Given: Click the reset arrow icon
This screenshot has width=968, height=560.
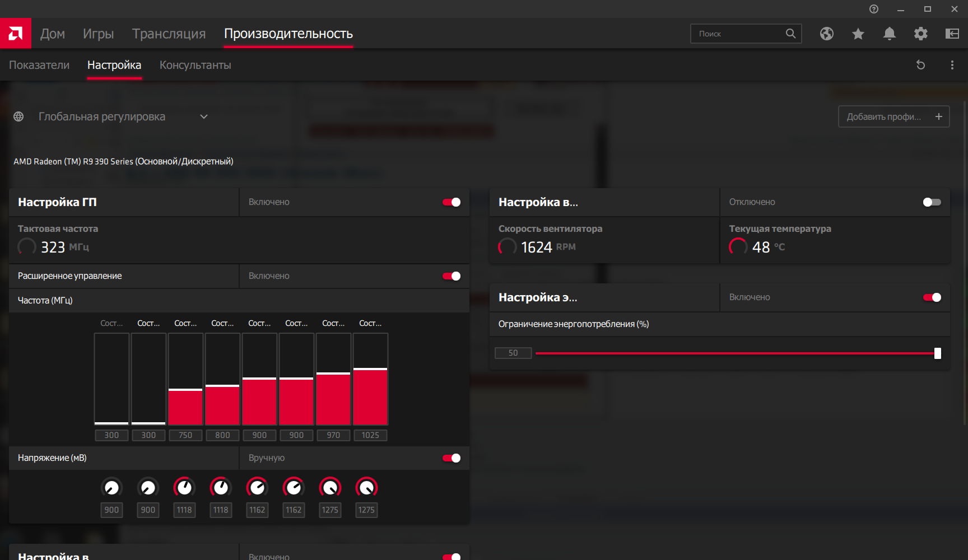Looking at the screenshot, I should 920,65.
